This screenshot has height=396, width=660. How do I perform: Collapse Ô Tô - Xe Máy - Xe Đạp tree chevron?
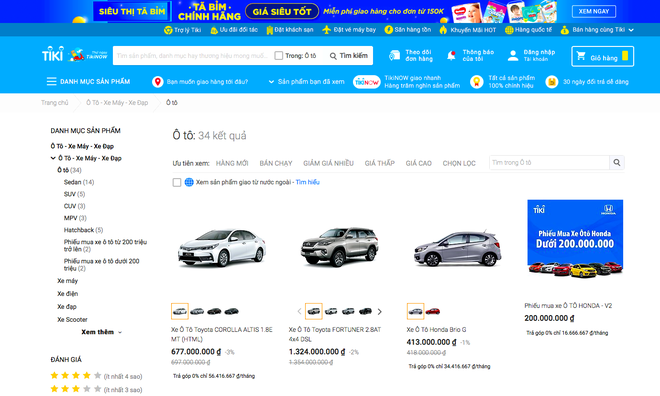coord(53,158)
